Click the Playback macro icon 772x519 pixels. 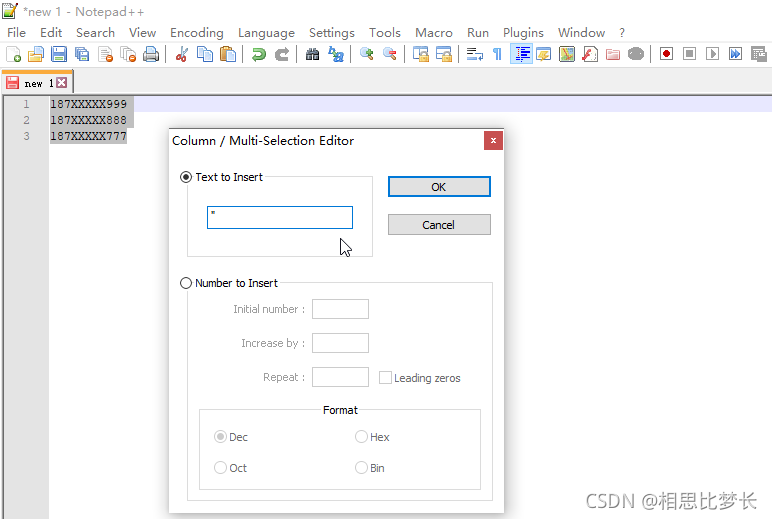[712, 54]
